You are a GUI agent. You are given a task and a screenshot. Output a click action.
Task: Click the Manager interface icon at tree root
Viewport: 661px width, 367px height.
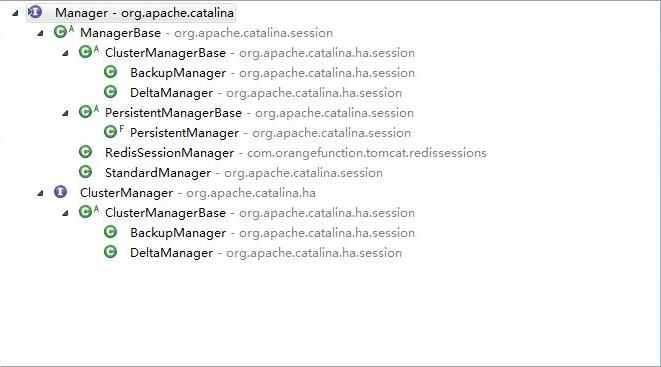(35, 12)
